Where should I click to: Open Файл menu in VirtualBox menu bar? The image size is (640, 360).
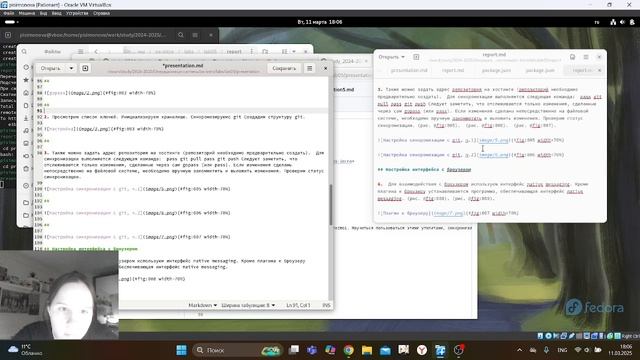tap(9, 13)
